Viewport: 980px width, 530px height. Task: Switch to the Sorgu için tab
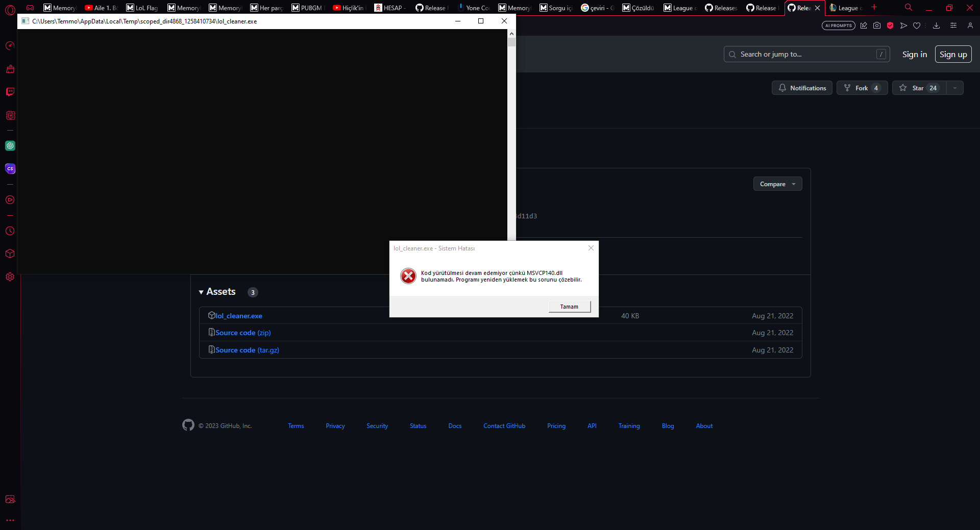pos(556,8)
